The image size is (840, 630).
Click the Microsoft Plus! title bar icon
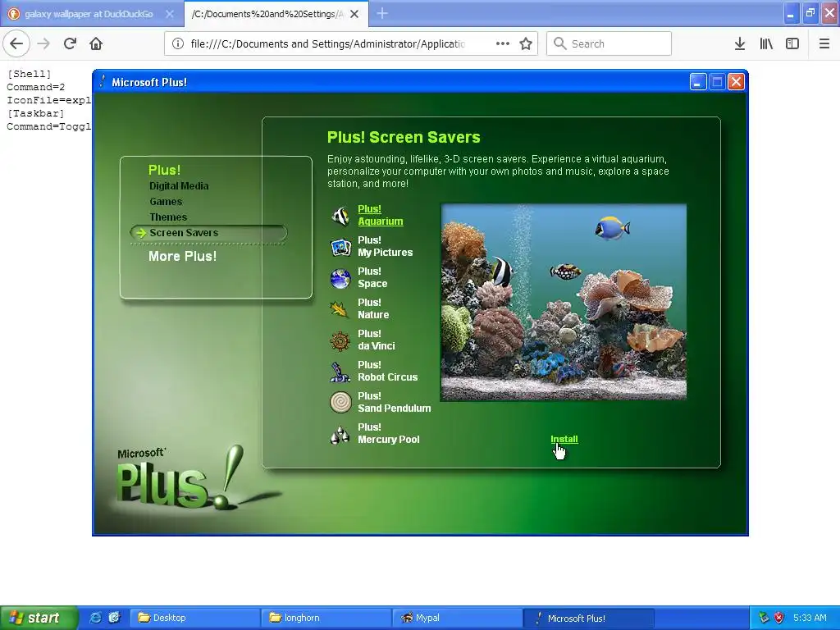[x=102, y=82]
